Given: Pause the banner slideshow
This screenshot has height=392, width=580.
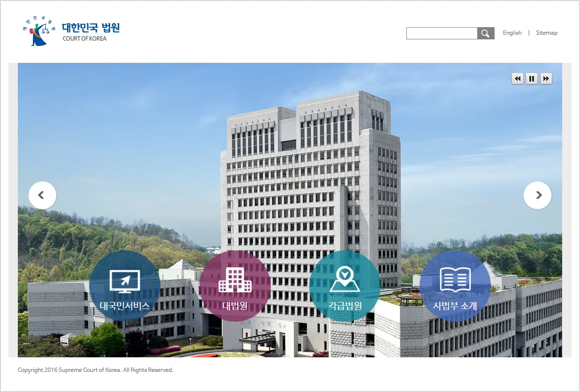Looking at the screenshot, I should coord(532,79).
